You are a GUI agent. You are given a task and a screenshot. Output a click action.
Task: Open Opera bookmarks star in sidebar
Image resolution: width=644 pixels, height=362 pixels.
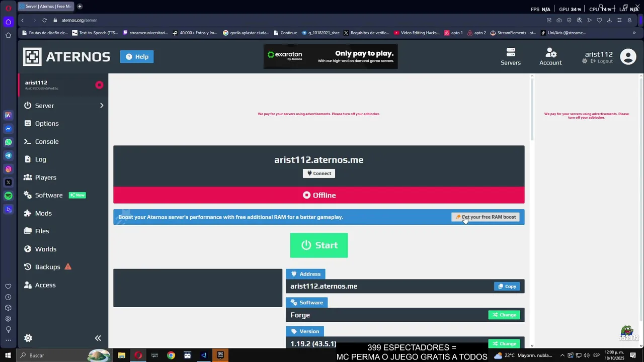tap(8, 35)
